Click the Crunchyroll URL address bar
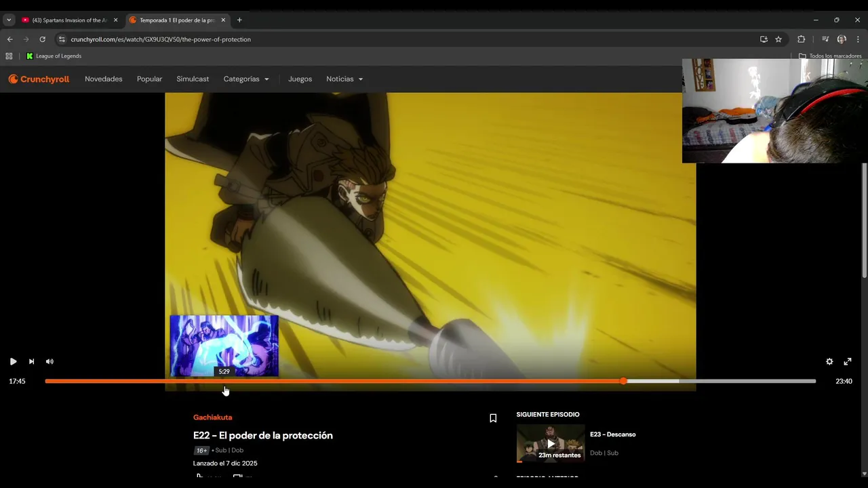The width and height of the screenshot is (868, 488). pos(161,39)
